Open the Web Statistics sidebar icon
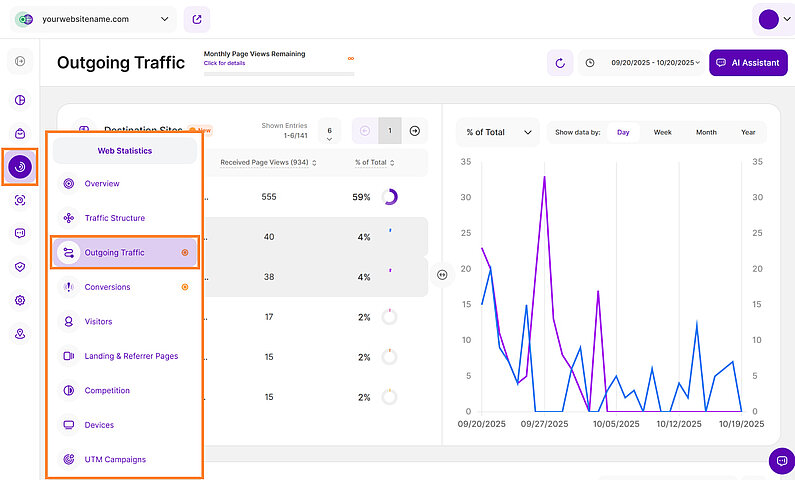The image size is (795, 480). coord(20,167)
